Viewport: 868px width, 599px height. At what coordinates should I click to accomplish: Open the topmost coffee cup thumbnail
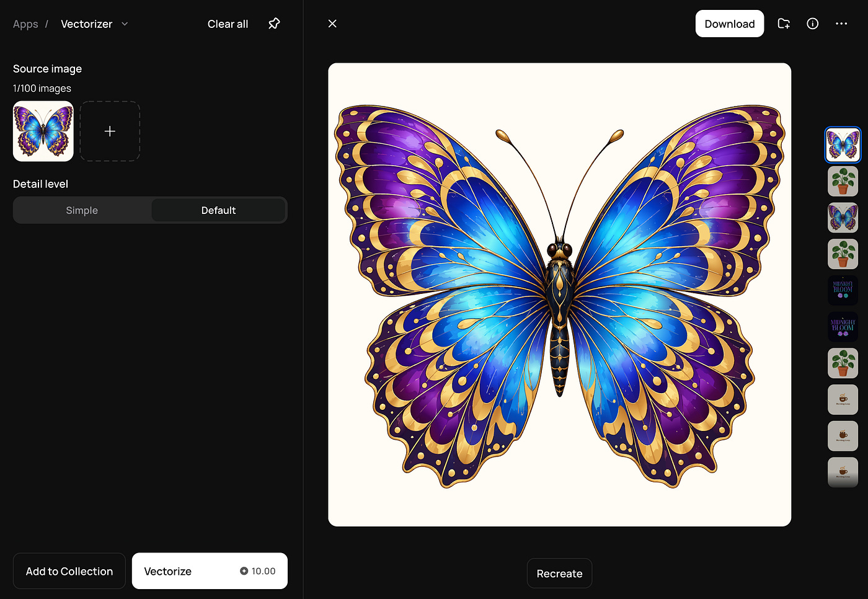click(x=843, y=400)
